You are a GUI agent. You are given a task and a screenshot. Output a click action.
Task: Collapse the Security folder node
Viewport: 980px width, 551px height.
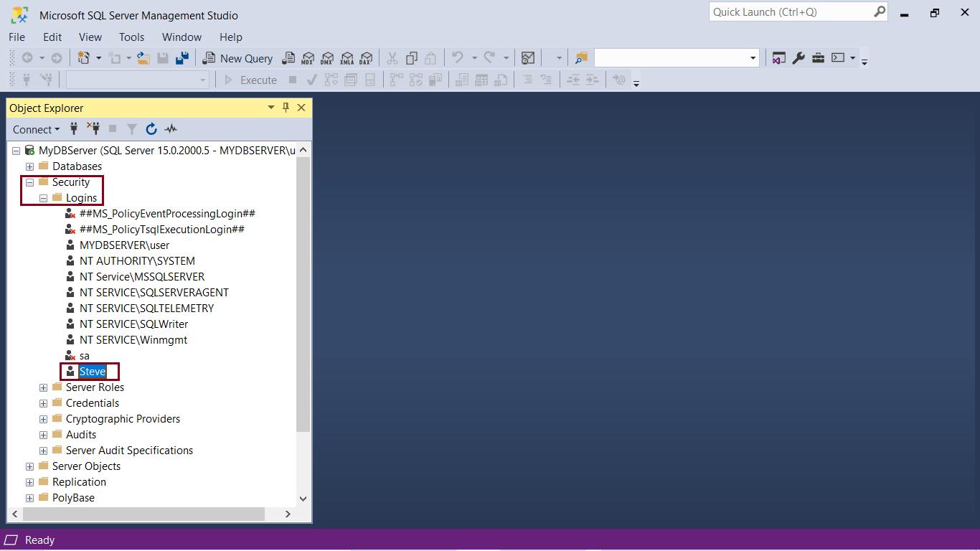pyautogui.click(x=29, y=182)
